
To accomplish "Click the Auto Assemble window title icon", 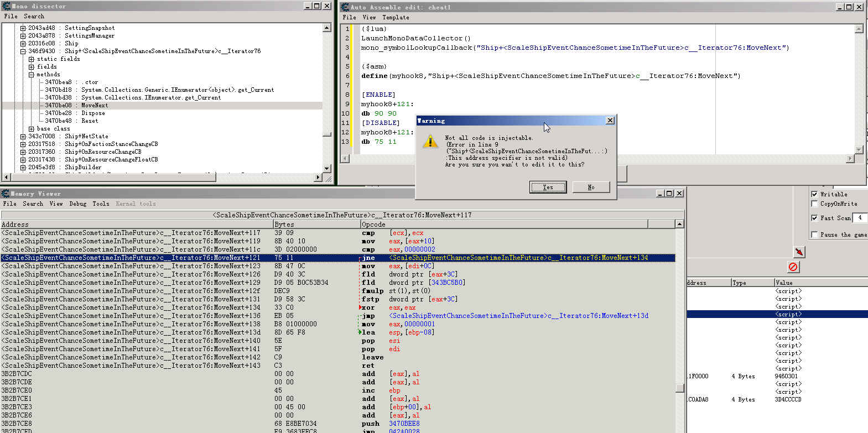I will click(345, 7).
